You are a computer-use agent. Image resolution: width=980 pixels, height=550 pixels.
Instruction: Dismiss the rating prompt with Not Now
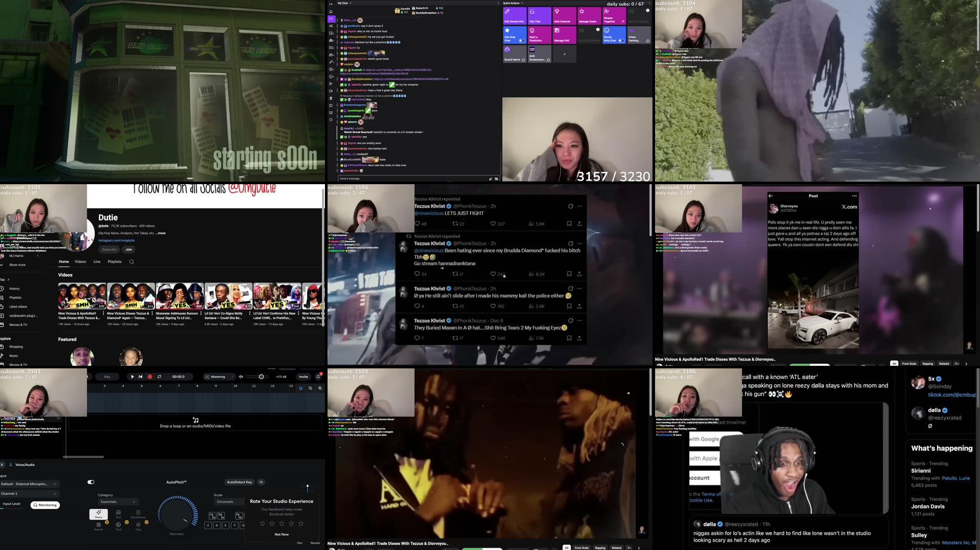coord(281,534)
